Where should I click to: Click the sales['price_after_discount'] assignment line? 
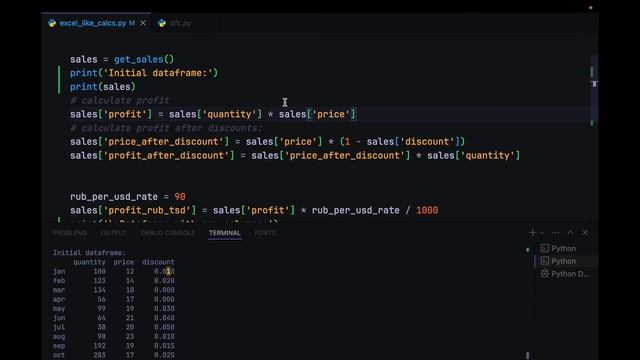[x=267, y=142]
